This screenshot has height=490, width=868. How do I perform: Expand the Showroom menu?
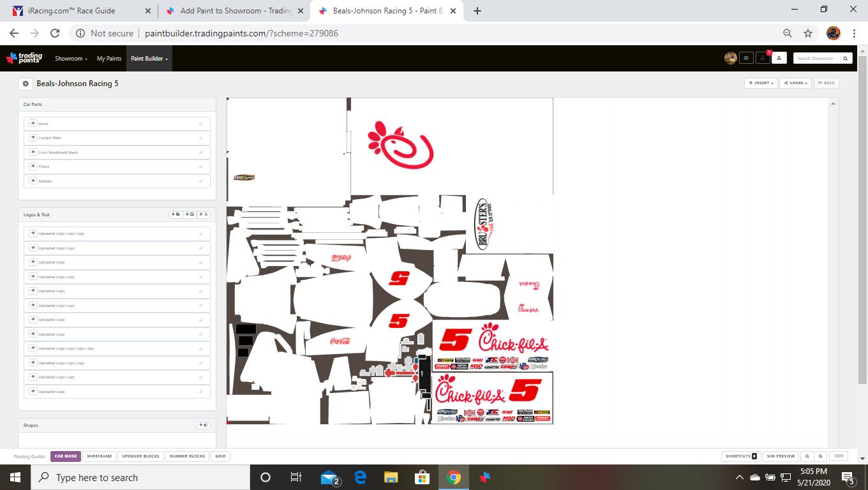pos(71,59)
